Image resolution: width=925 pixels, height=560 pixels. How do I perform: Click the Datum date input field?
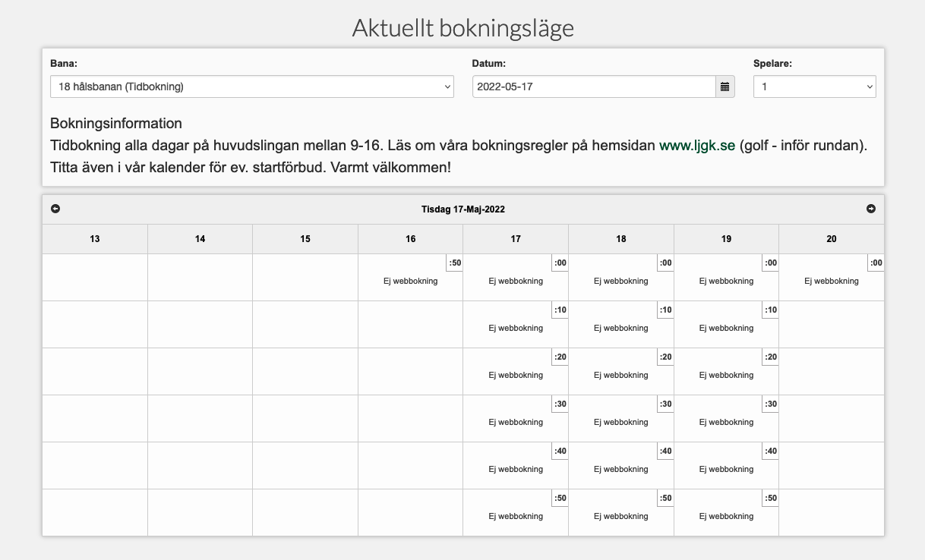[x=594, y=87]
